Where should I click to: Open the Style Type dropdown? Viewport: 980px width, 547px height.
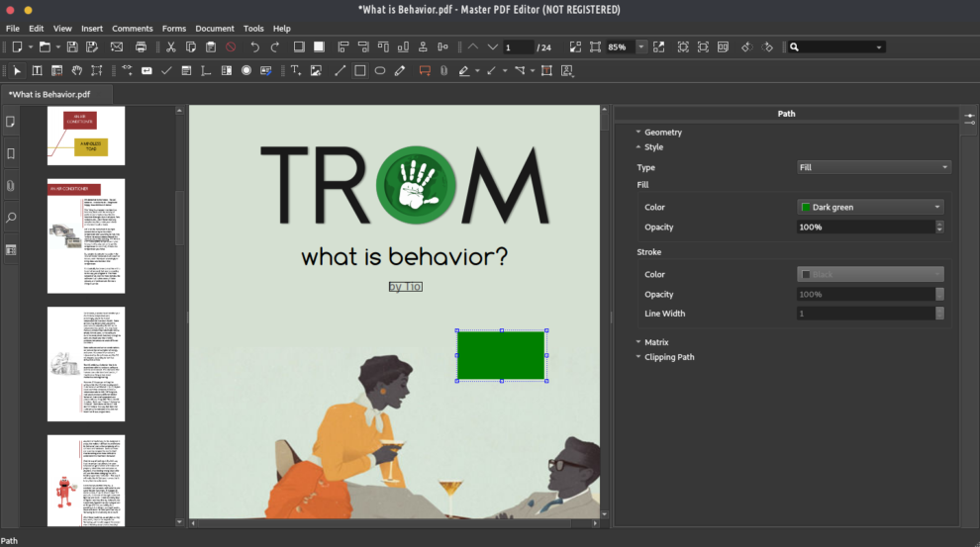[x=874, y=167]
